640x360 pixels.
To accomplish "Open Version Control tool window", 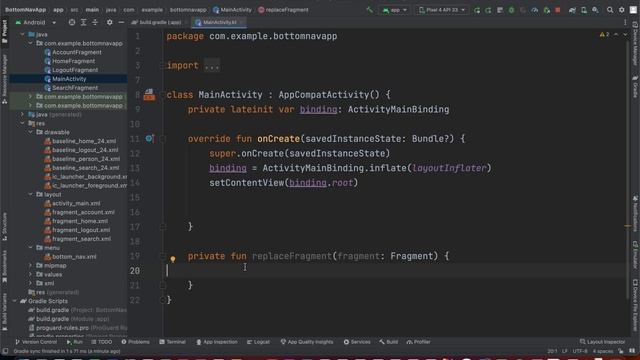I will (x=36, y=342).
